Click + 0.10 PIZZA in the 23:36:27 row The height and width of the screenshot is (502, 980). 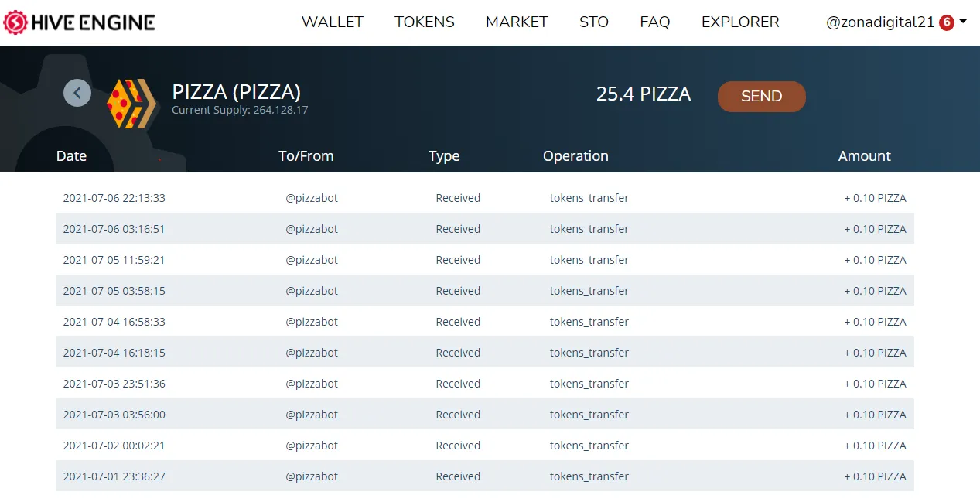[x=875, y=476]
